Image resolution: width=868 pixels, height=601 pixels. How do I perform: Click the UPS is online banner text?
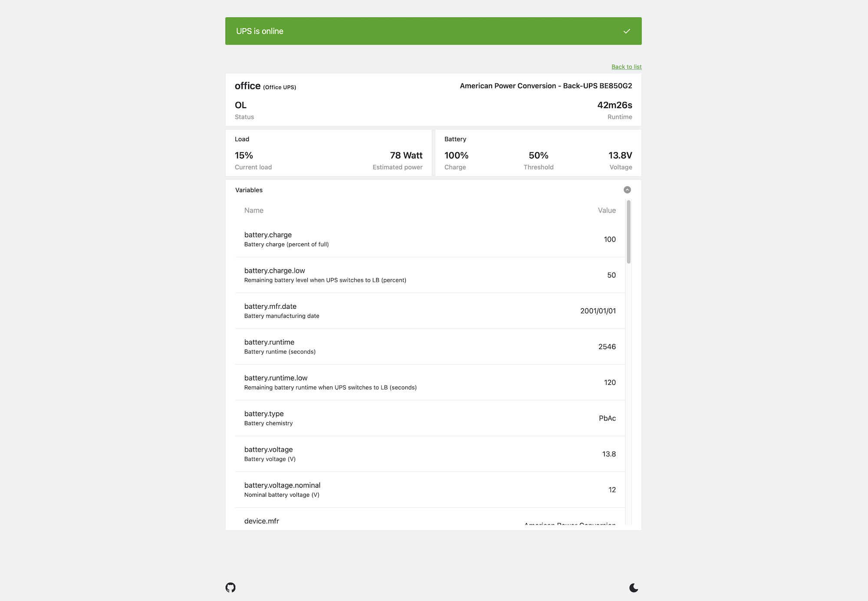click(x=260, y=31)
